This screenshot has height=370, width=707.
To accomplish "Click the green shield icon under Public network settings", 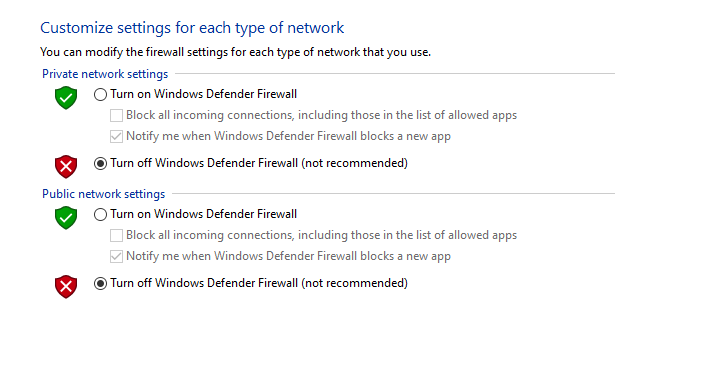I will pos(66,218).
